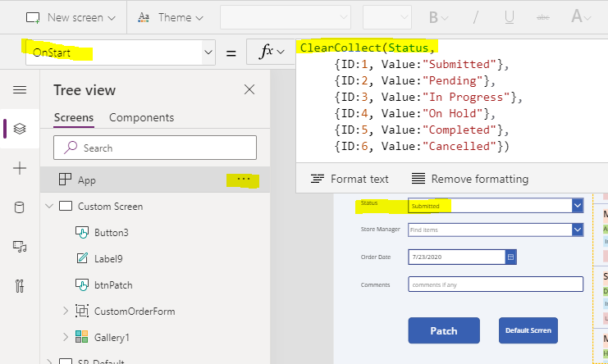Toggle italic formatting
Viewport: 608px width, 364px height.
click(x=476, y=18)
